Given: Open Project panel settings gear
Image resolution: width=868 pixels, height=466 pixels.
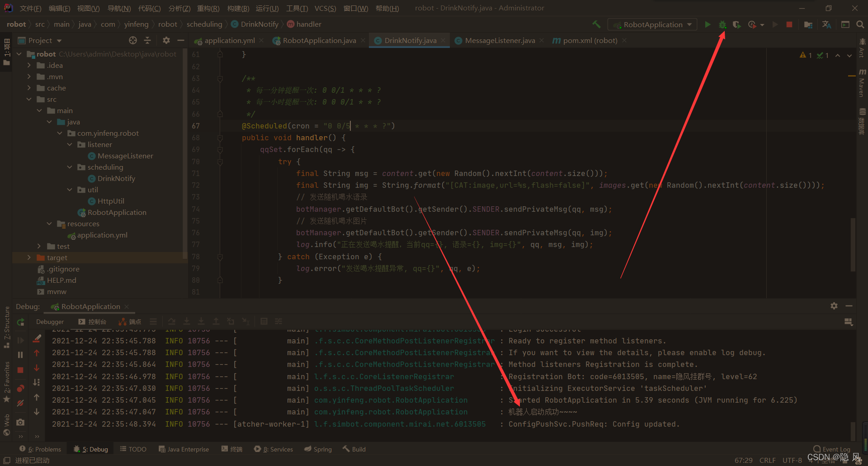Looking at the screenshot, I should tap(166, 40).
